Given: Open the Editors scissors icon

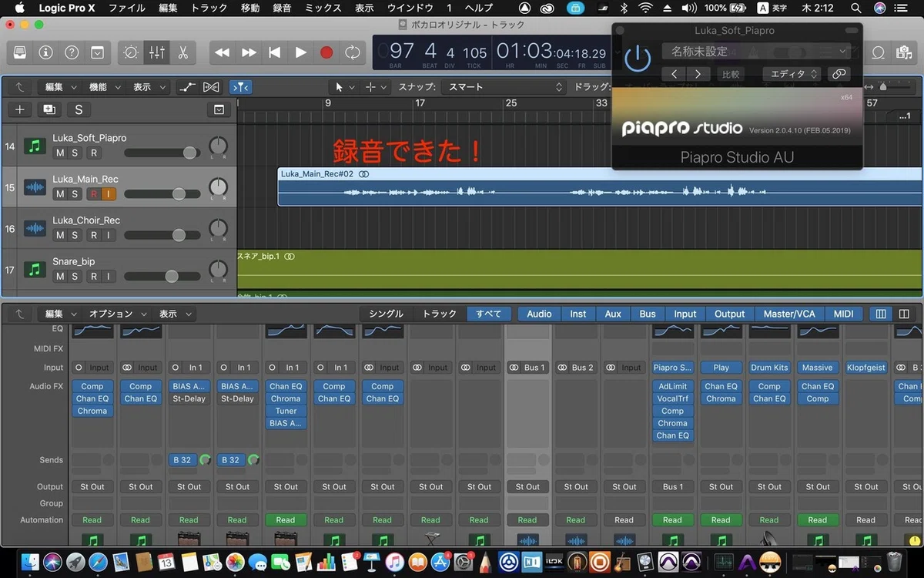Looking at the screenshot, I should (182, 52).
